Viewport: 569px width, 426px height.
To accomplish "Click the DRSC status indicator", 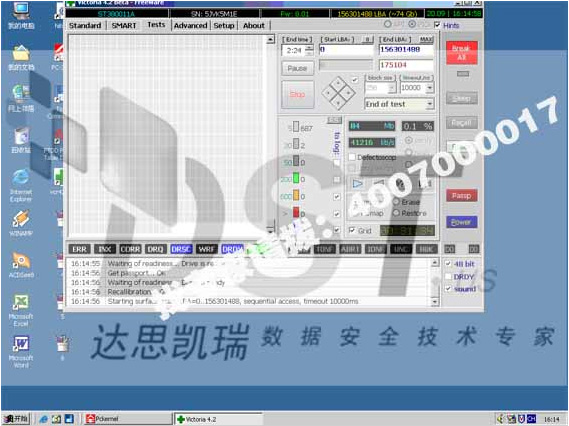I will tap(181, 249).
